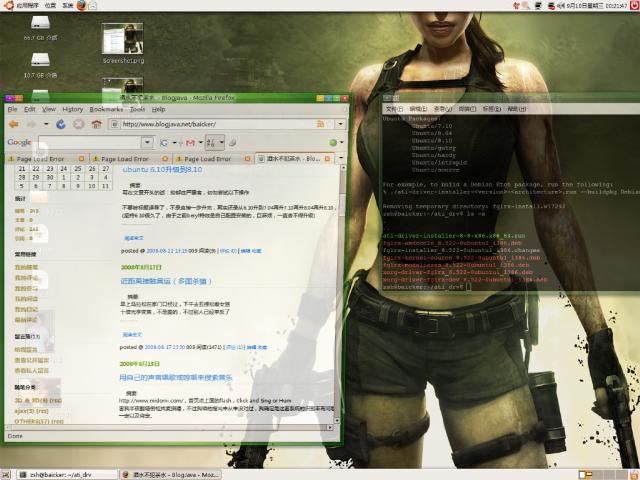Focus the Google toolbar search box
640x480 pixels.
[x=89, y=142]
